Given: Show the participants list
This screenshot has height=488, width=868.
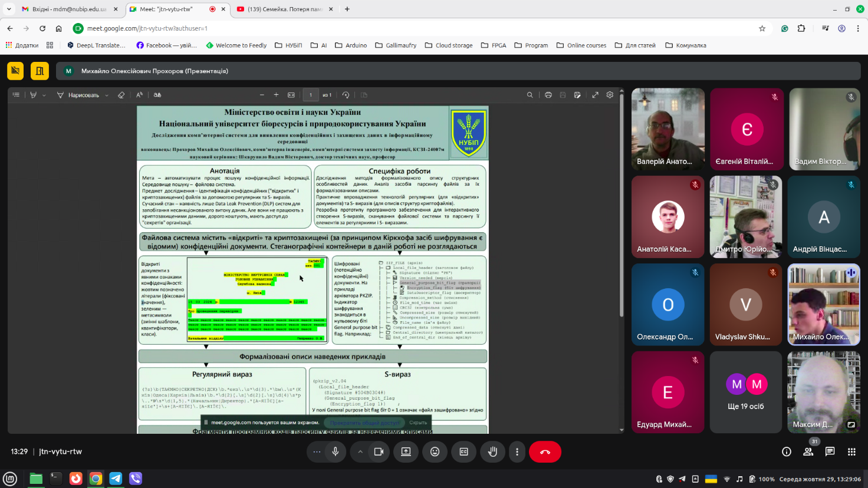Looking at the screenshot, I should click(x=808, y=451).
